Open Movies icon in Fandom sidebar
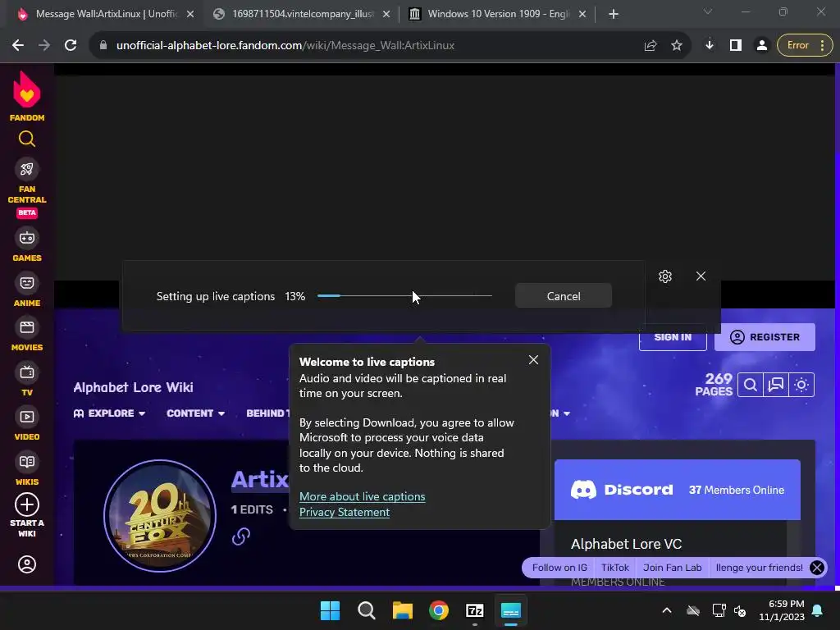Image resolution: width=840 pixels, height=630 pixels. click(x=27, y=327)
